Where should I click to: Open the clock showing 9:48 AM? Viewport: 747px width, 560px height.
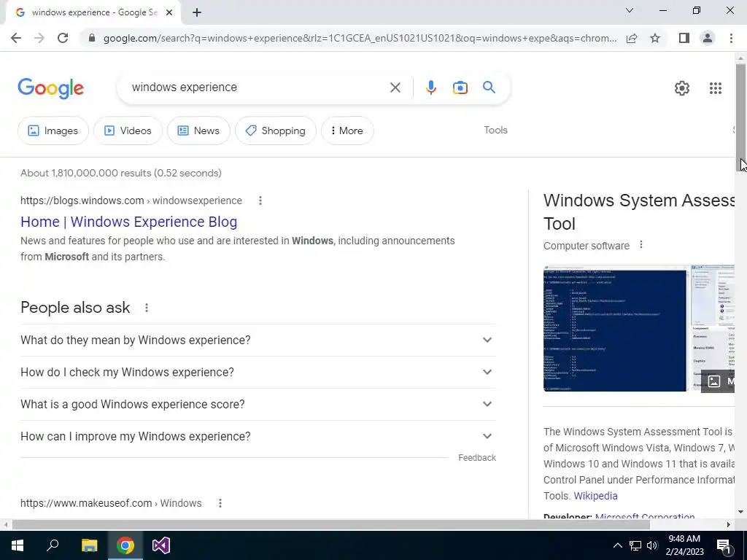684,545
